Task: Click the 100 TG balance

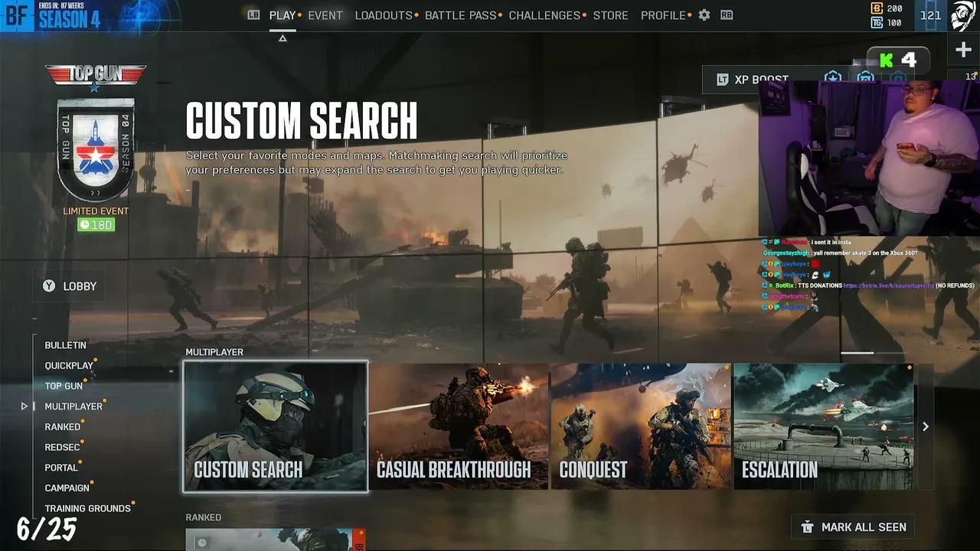Action: click(x=894, y=23)
